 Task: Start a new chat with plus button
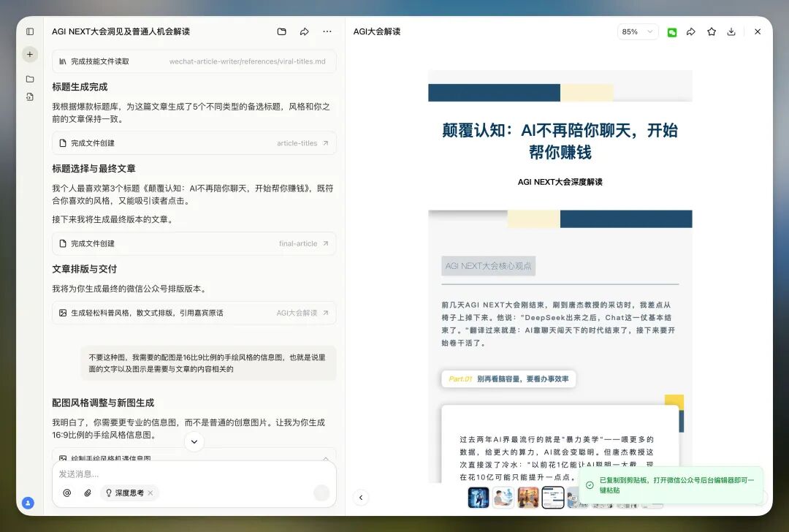[x=30, y=54]
